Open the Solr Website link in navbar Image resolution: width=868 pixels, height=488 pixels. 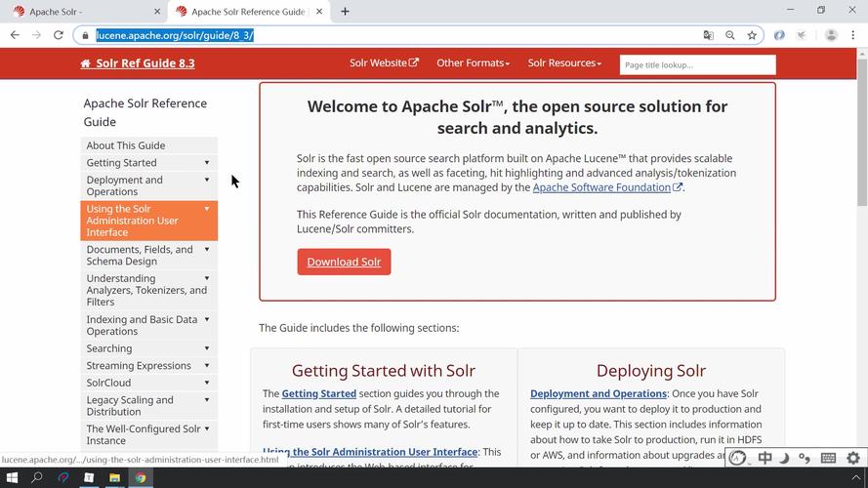(x=384, y=63)
